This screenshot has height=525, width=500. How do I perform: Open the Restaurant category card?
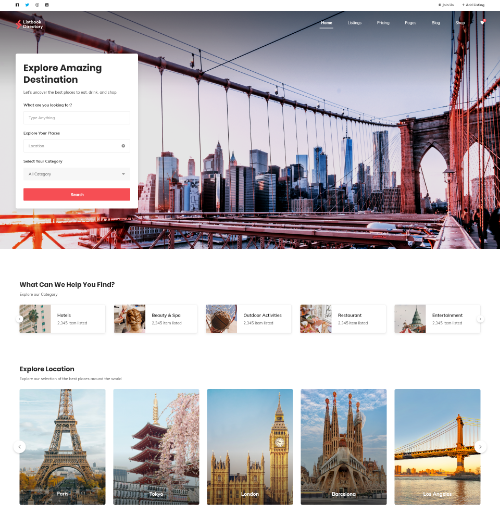pos(343,319)
